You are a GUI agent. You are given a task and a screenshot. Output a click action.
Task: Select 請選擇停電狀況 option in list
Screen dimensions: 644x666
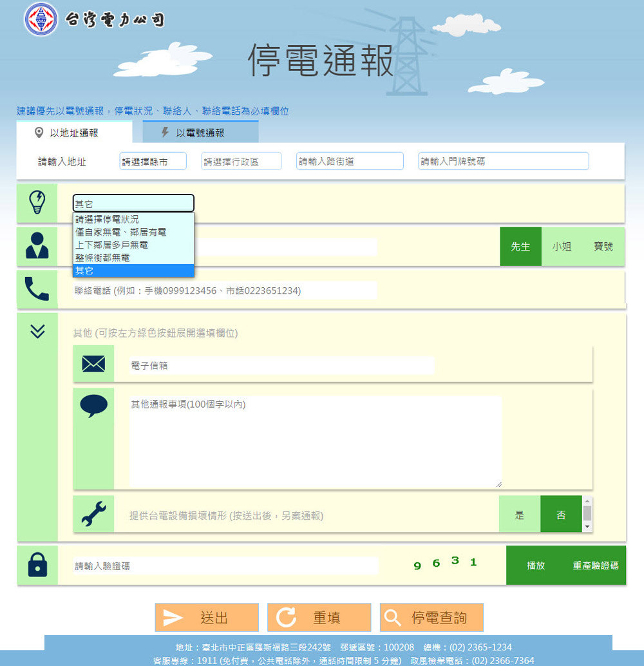pos(133,219)
